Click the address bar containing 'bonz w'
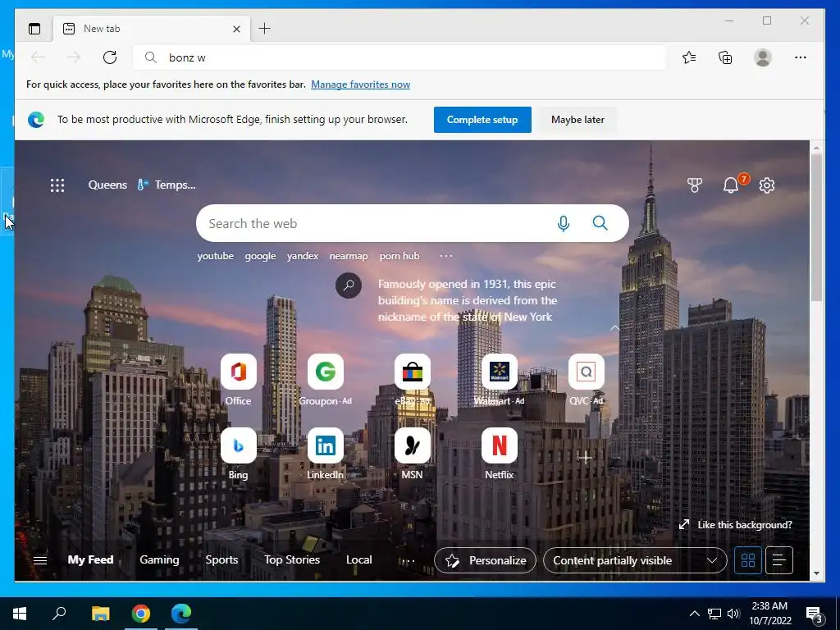Image resolution: width=840 pixels, height=630 pixels. [x=399, y=57]
